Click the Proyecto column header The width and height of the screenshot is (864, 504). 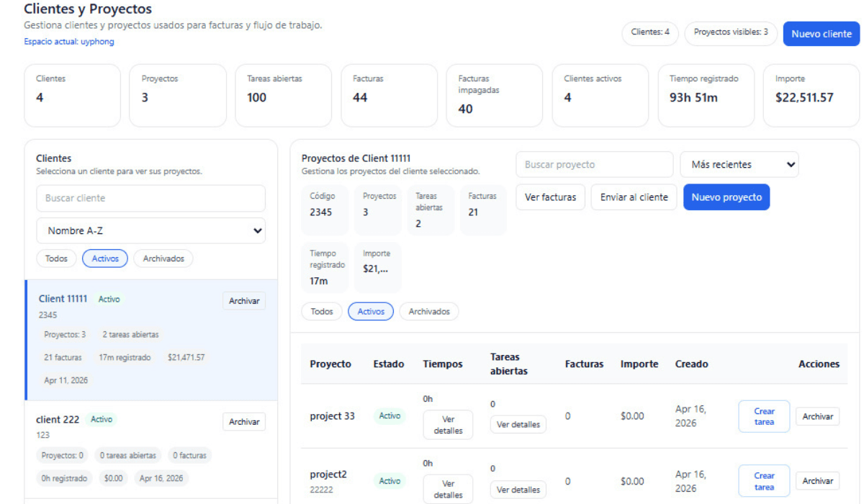[x=330, y=364]
